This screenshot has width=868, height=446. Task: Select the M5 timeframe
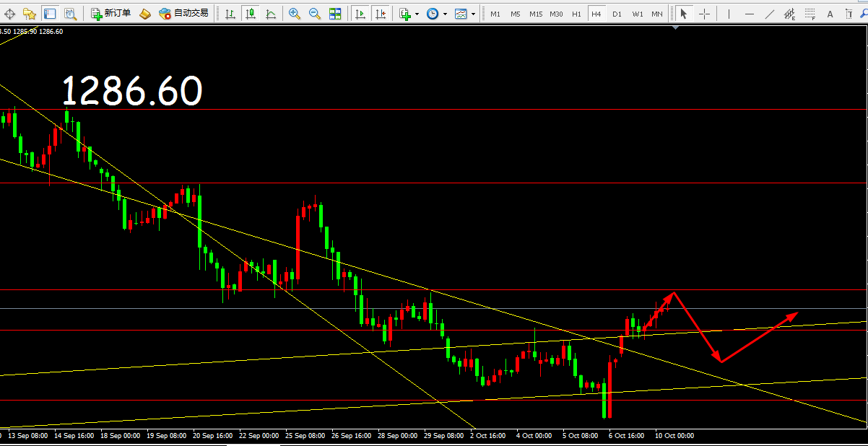pyautogui.click(x=515, y=14)
